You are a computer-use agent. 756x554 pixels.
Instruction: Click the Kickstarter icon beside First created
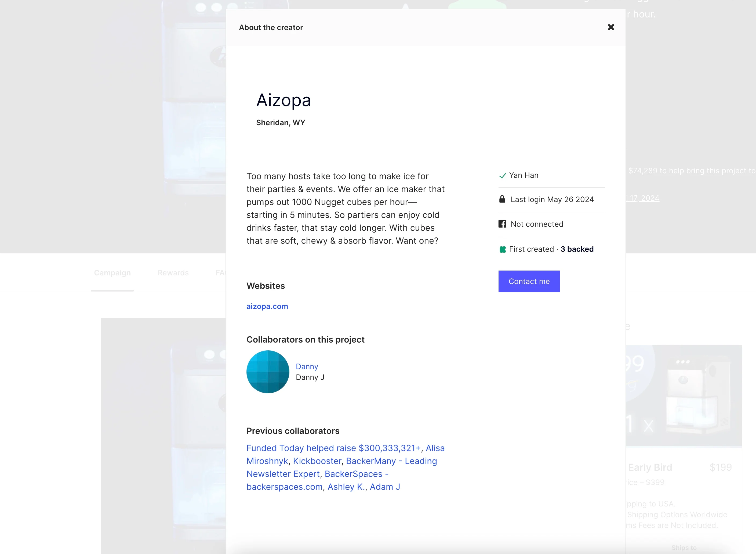(x=502, y=250)
